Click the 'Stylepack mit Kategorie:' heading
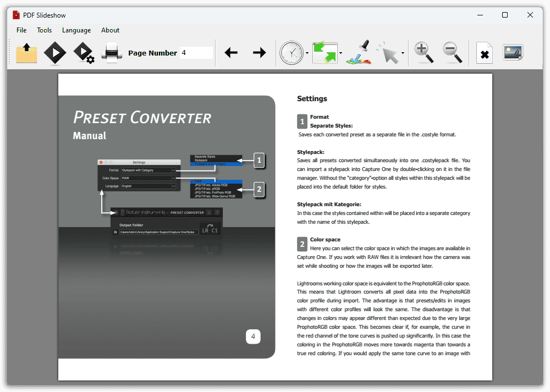Screen dimensions: 550x392 [329, 205]
